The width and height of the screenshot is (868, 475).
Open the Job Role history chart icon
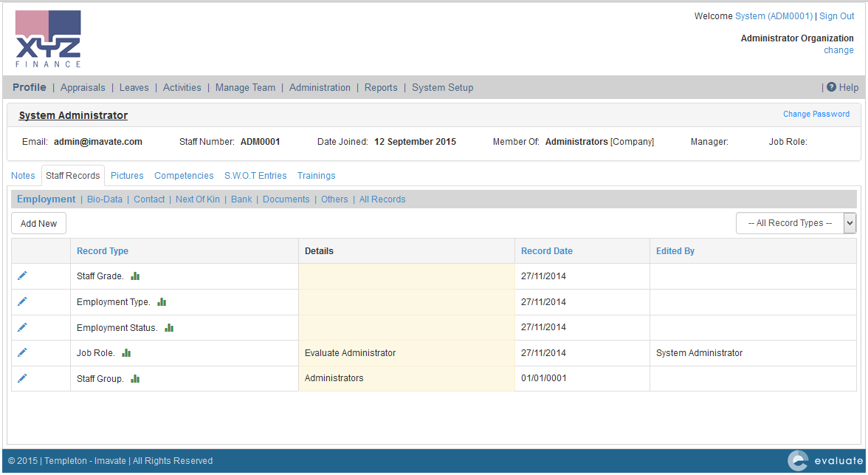[126, 353]
